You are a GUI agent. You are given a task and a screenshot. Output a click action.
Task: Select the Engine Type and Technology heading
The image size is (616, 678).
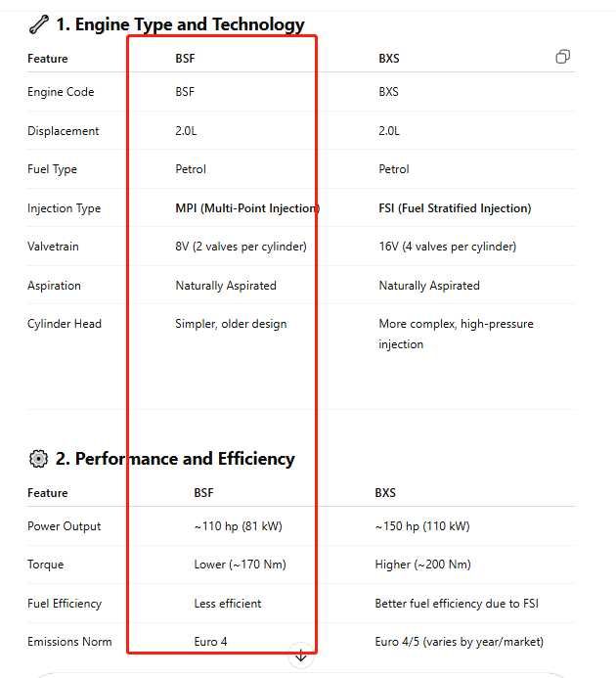(180, 24)
